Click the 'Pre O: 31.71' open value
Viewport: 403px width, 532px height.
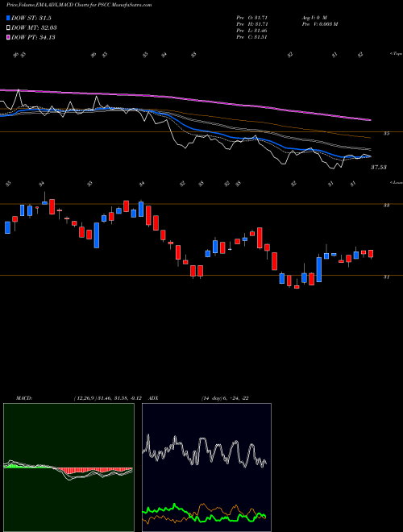coord(251,17)
